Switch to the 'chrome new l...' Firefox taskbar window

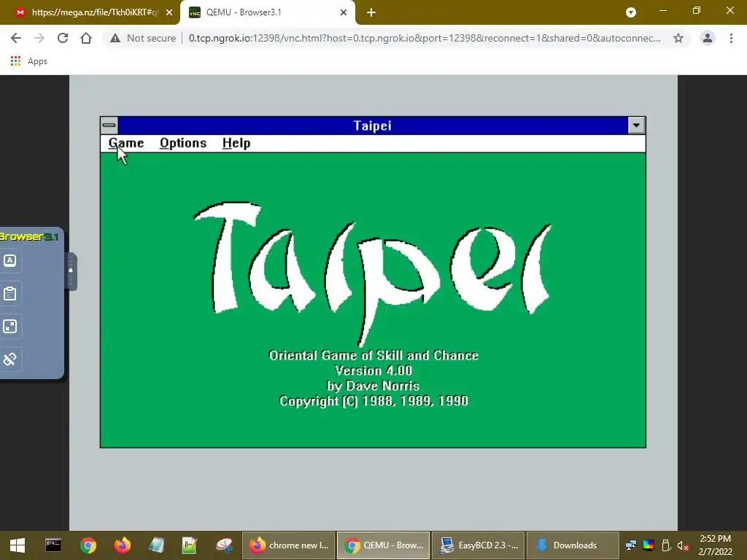pos(289,545)
